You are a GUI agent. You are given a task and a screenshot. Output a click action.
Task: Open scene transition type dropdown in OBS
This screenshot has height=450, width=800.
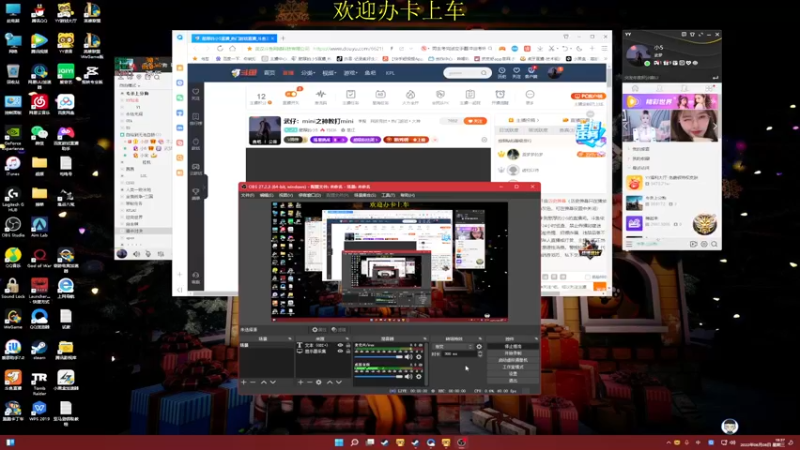coord(453,346)
